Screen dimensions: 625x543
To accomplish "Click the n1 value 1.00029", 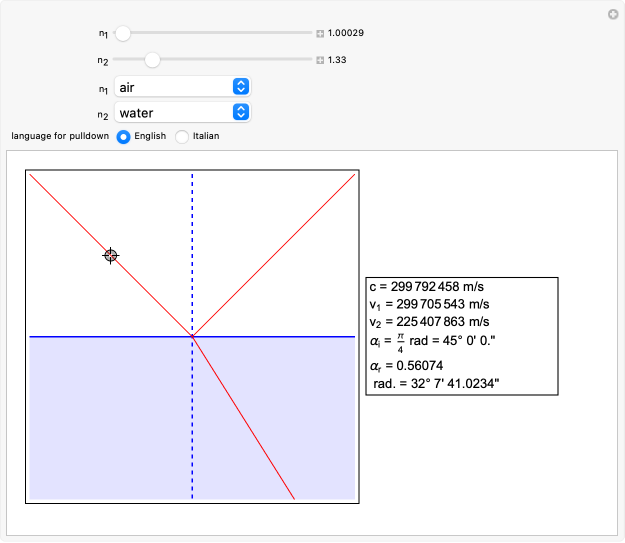I will 346,33.
